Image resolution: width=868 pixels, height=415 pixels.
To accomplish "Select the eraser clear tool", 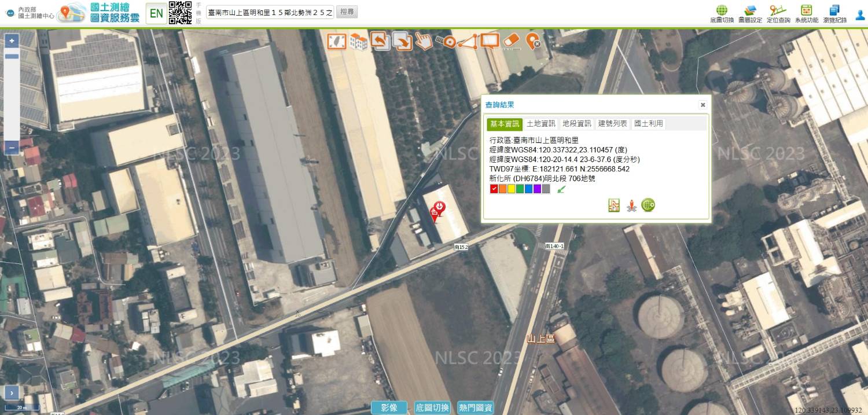I will click(512, 41).
